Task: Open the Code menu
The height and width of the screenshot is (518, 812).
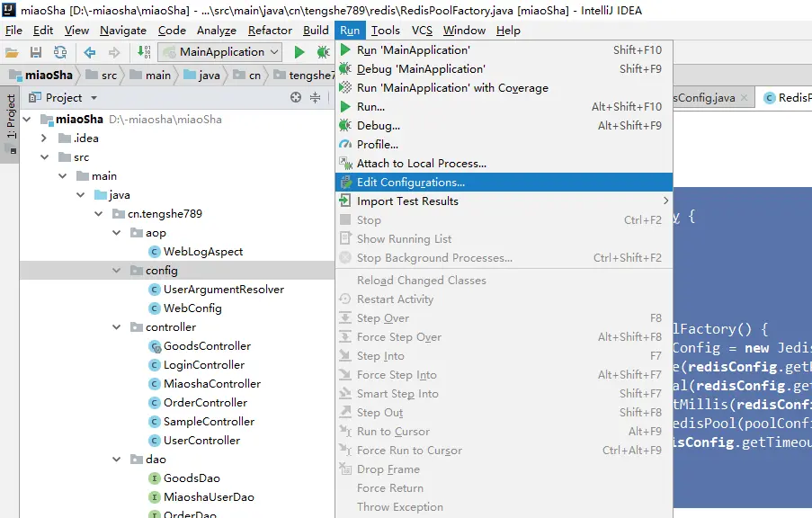Action: (x=172, y=31)
